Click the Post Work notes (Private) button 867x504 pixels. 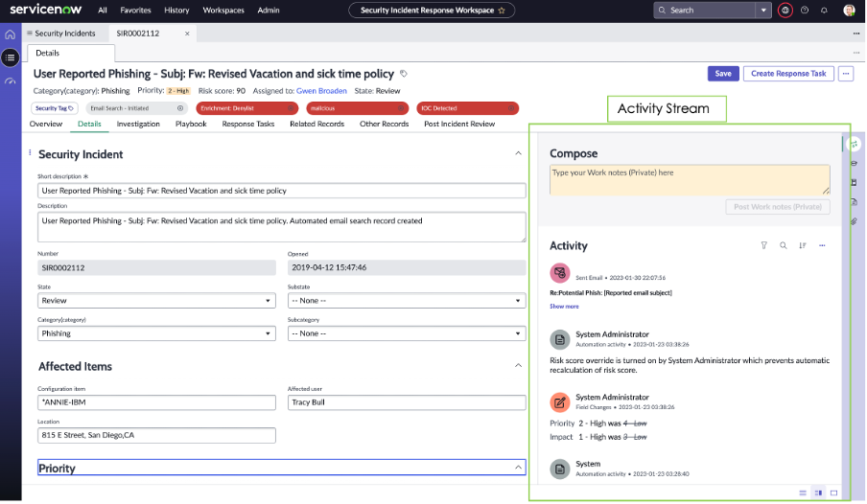(x=778, y=207)
